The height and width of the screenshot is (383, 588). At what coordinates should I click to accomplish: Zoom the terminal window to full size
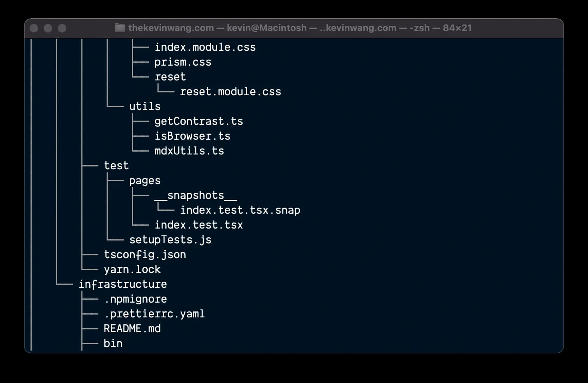click(62, 28)
